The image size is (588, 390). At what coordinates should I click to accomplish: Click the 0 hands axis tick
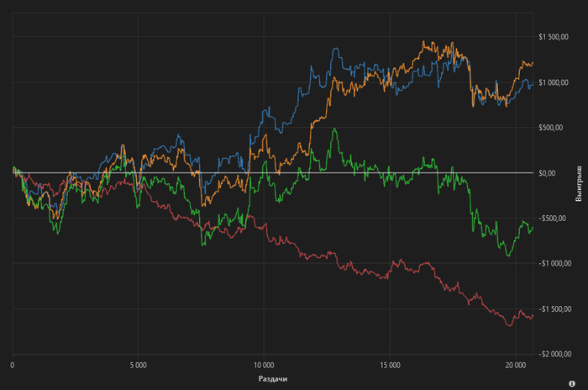pyautogui.click(x=13, y=366)
